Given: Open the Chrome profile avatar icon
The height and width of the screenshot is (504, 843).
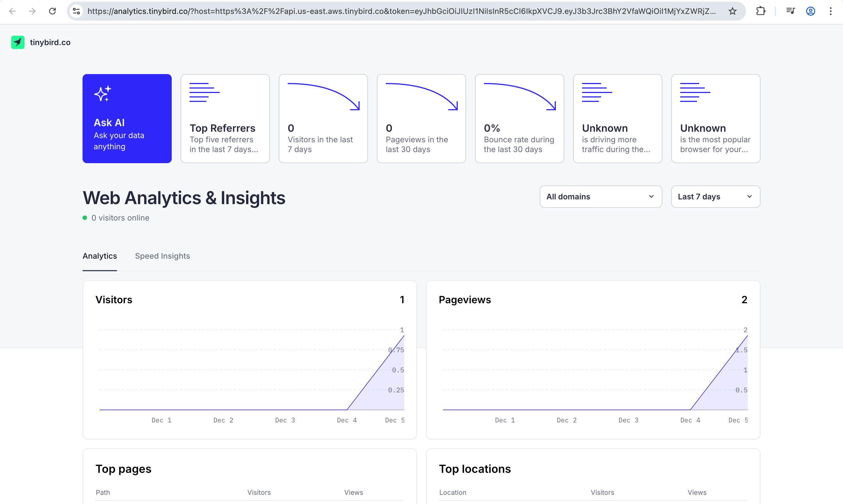Looking at the screenshot, I should coord(810,11).
